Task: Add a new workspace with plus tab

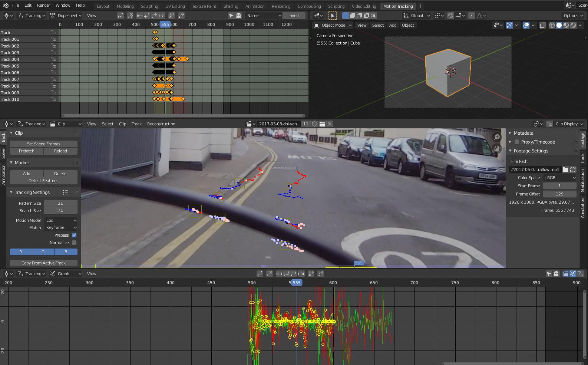Action: [x=420, y=6]
